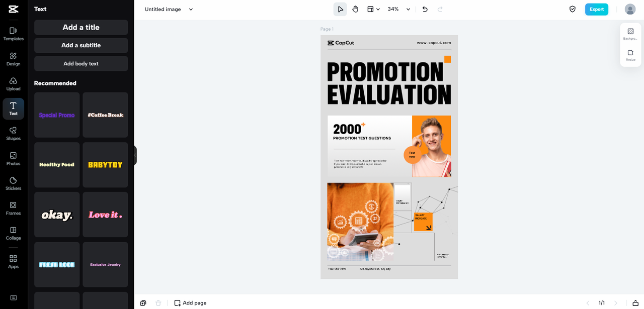The image size is (644, 309).
Task: Click Add a title button
Action: pos(81,27)
